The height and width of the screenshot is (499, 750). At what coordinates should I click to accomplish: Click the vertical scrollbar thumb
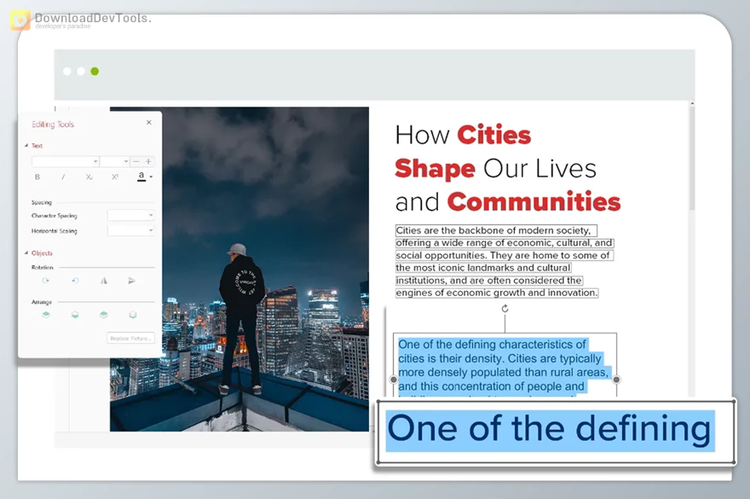click(x=692, y=158)
